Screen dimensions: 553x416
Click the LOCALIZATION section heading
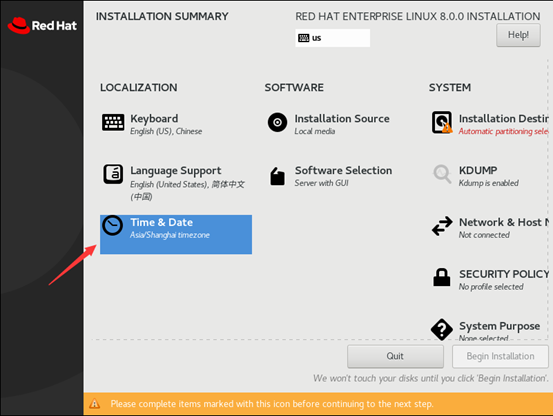(139, 87)
